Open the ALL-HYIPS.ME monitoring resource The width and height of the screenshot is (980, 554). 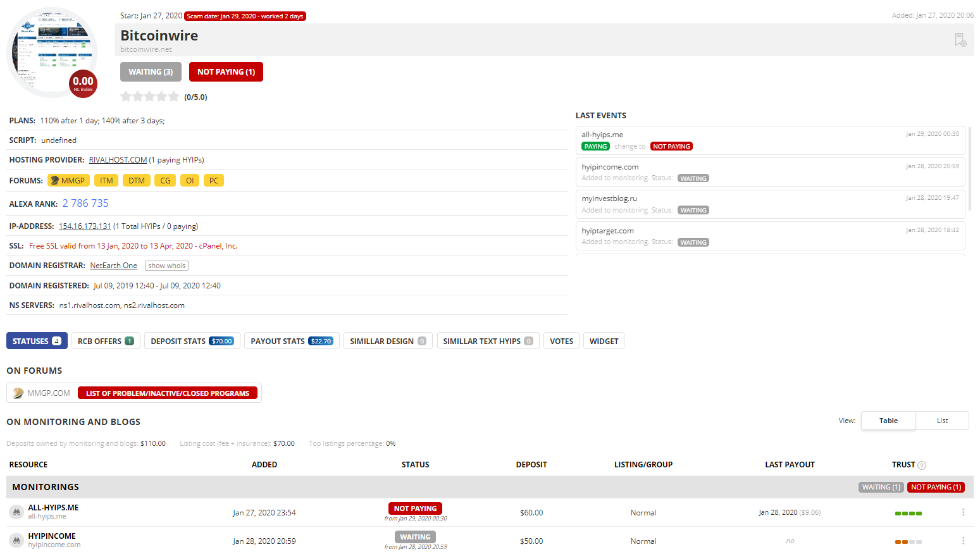(x=53, y=508)
